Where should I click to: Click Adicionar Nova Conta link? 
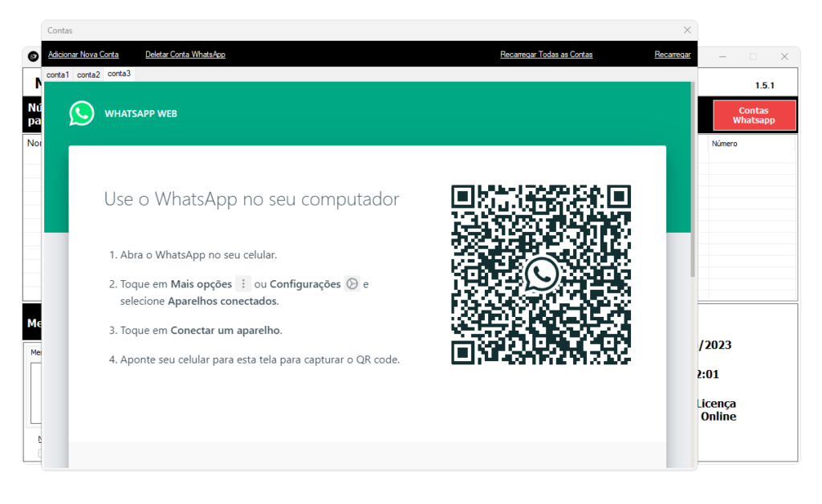tap(83, 55)
